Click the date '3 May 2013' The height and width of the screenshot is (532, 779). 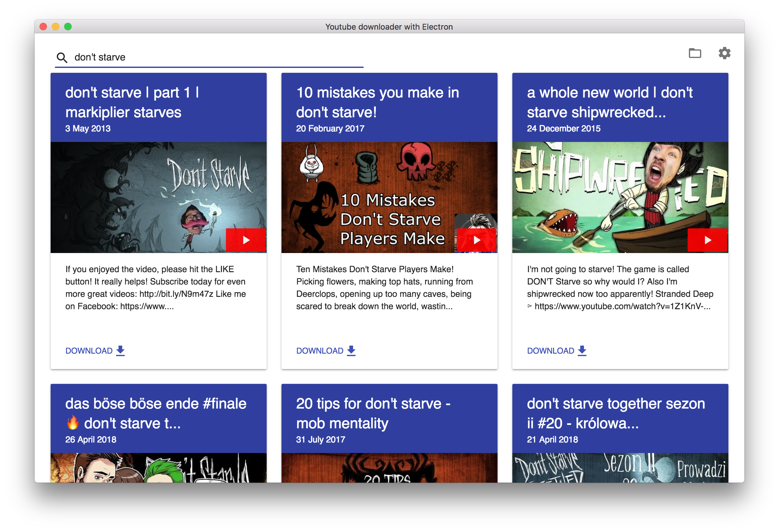point(88,128)
